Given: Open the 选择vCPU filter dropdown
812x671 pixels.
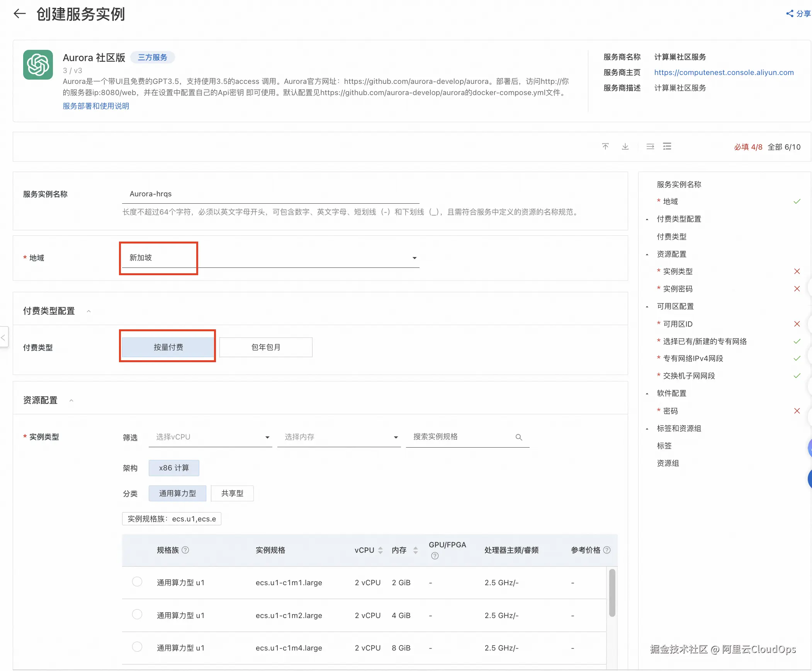Looking at the screenshot, I should point(211,437).
